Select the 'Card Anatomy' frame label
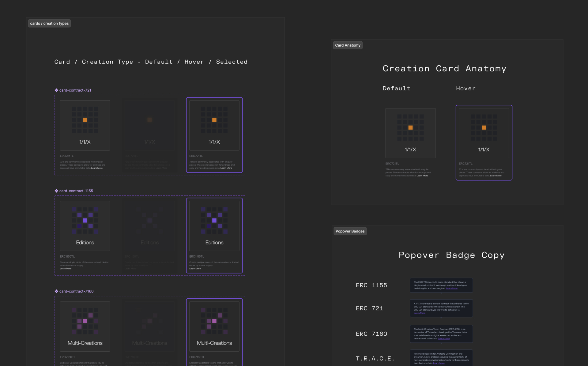This screenshot has width=588, height=366. (x=348, y=45)
